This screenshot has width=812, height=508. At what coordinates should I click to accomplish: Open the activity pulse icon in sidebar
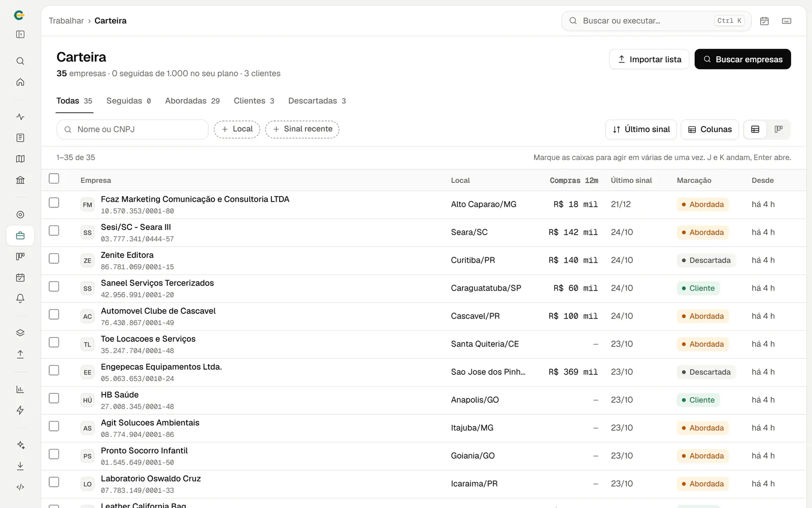coord(20,117)
